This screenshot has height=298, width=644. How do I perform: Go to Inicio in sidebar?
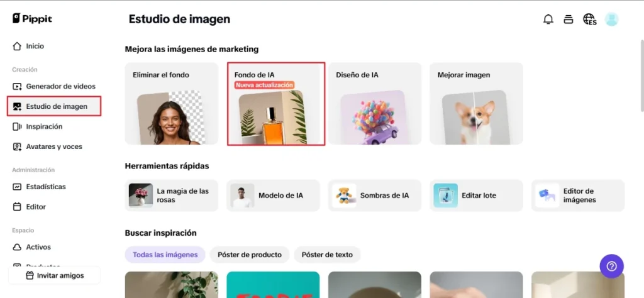click(35, 46)
